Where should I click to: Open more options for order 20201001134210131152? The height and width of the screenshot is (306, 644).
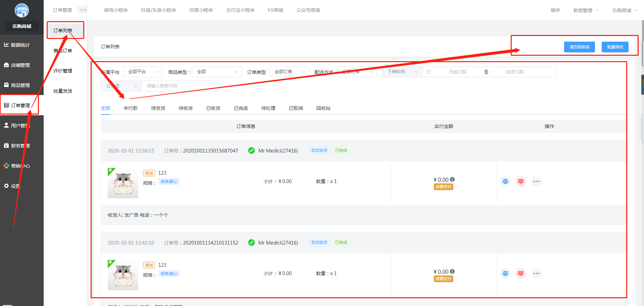(537, 273)
